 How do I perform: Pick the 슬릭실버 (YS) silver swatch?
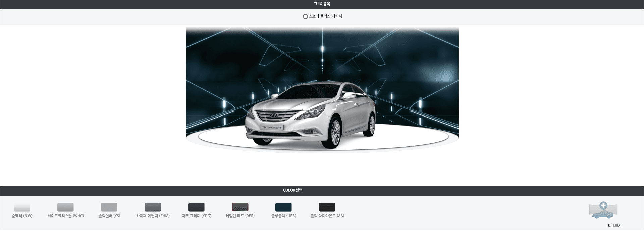[x=109, y=207]
